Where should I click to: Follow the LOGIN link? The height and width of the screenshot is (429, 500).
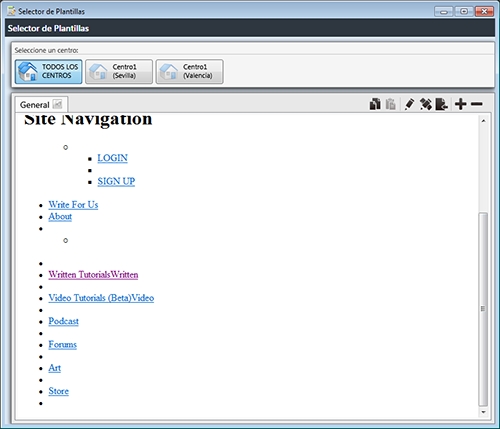(x=112, y=158)
